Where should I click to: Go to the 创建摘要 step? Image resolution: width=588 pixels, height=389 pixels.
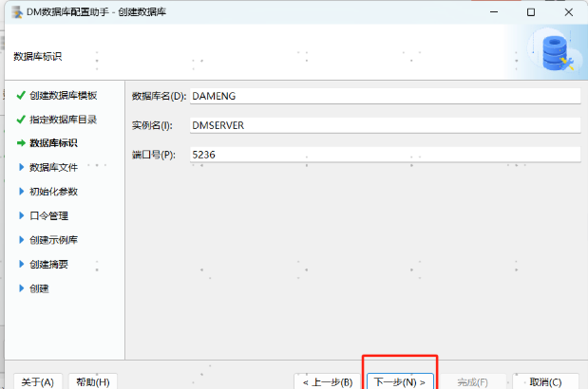tap(48, 265)
